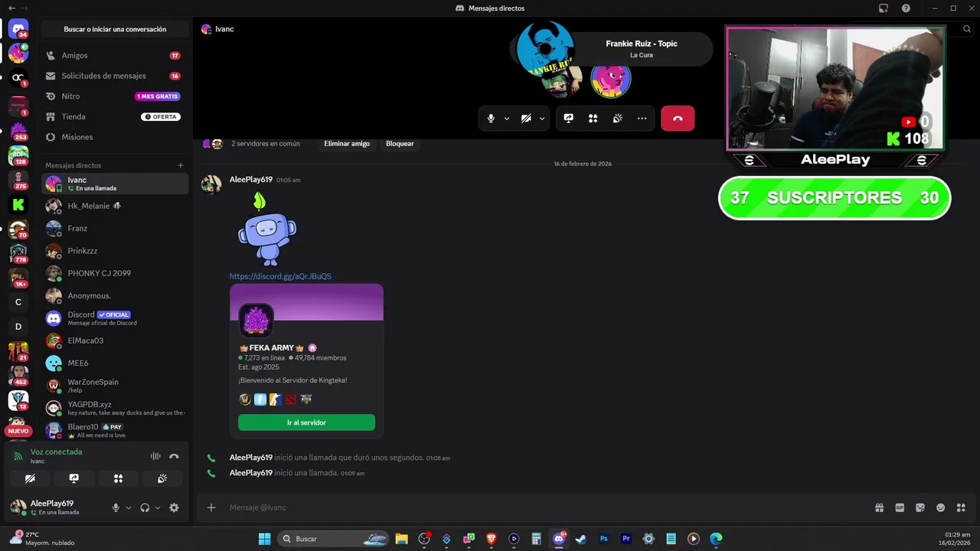Mute microphone in the call controls bar
Image resolution: width=980 pixels, height=551 pixels.
pos(491,119)
